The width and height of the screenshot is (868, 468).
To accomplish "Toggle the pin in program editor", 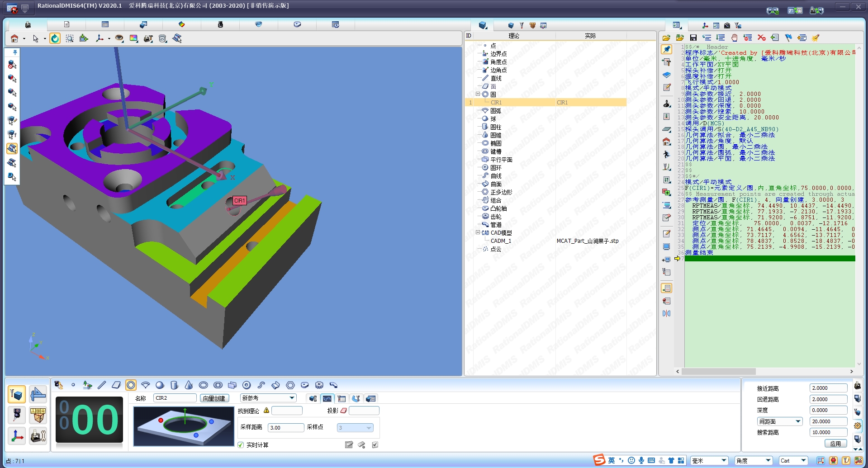I will click(667, 49).
